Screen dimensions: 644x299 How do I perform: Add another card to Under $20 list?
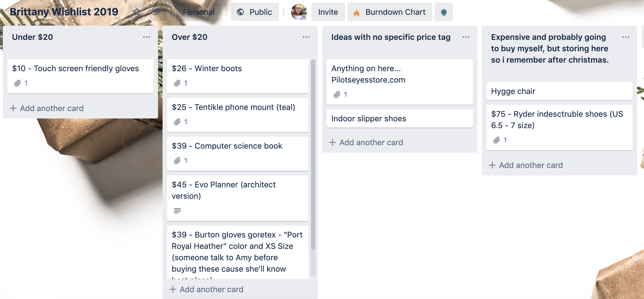47,108
